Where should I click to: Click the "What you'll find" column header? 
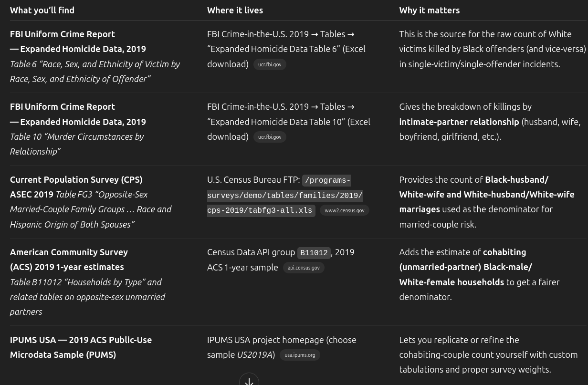[x=42, y=10]
